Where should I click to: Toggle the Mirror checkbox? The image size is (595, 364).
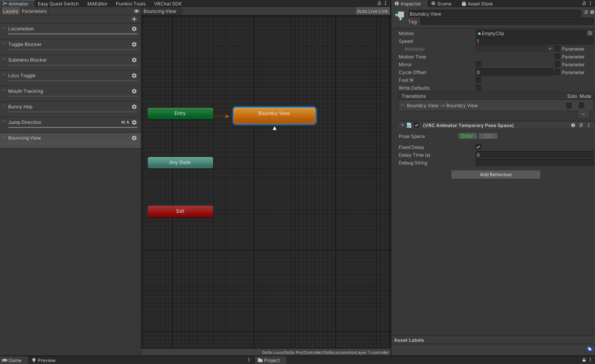[478, 64]
